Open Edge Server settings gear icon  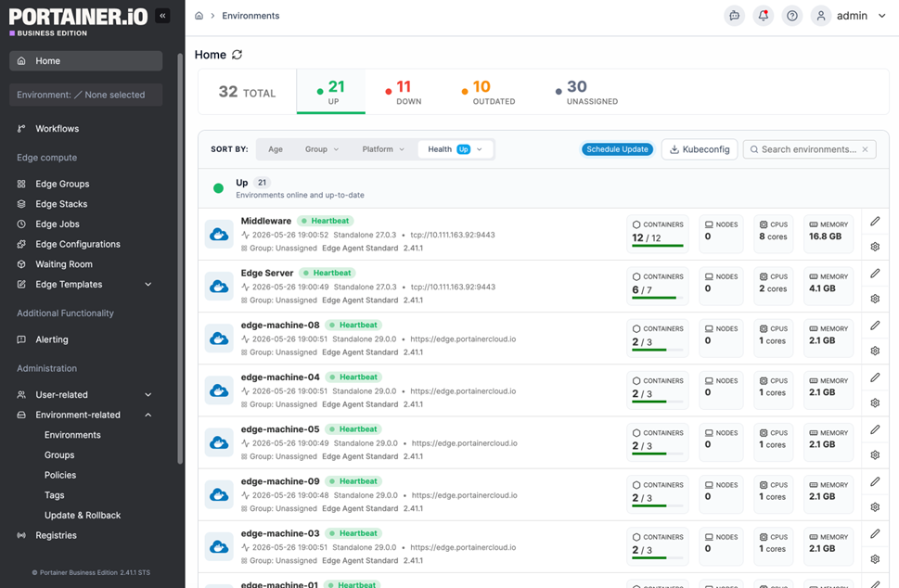[875, 300]
